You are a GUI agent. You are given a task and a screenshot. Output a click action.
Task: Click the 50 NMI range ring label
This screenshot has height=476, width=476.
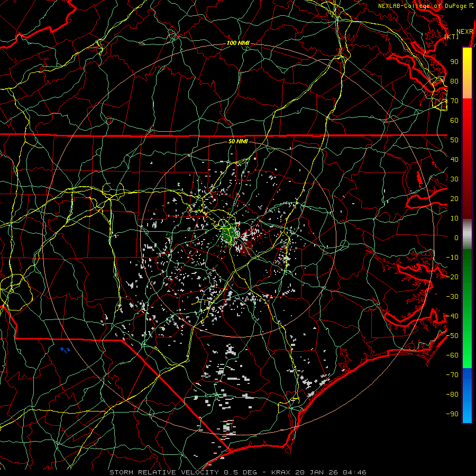click(238, 141)
